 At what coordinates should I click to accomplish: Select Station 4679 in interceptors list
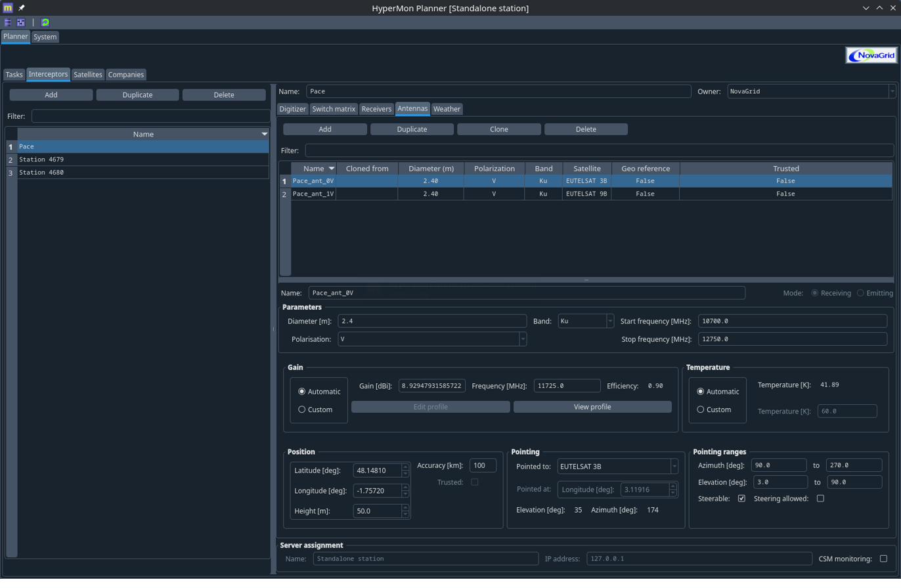[143, 159]
